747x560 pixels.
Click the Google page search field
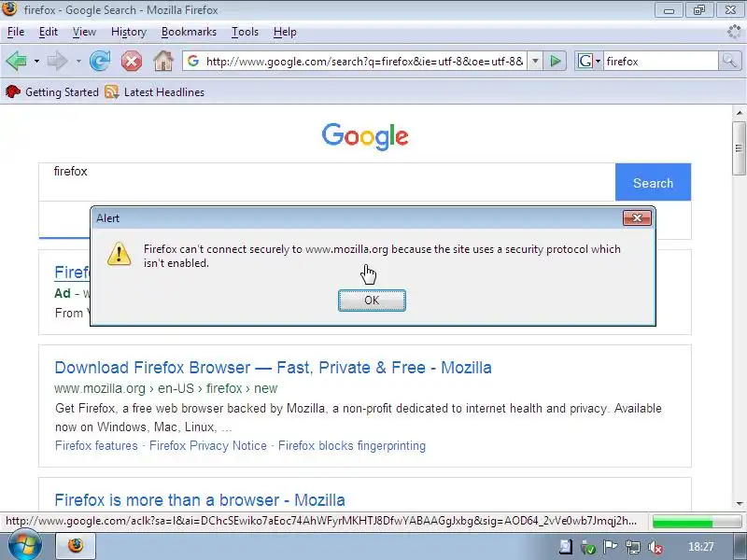pyautogui.click(x=327, y=182)
